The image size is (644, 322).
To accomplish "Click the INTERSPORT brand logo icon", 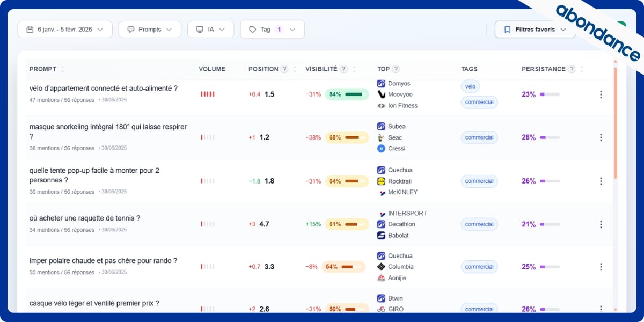I will pyautogui.click(x=381, y=214).
